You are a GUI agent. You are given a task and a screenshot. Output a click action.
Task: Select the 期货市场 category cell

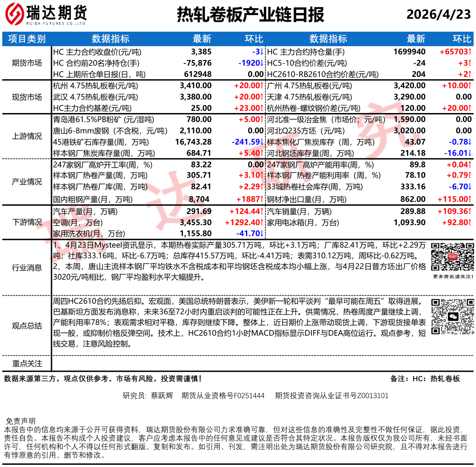[27, 63]
